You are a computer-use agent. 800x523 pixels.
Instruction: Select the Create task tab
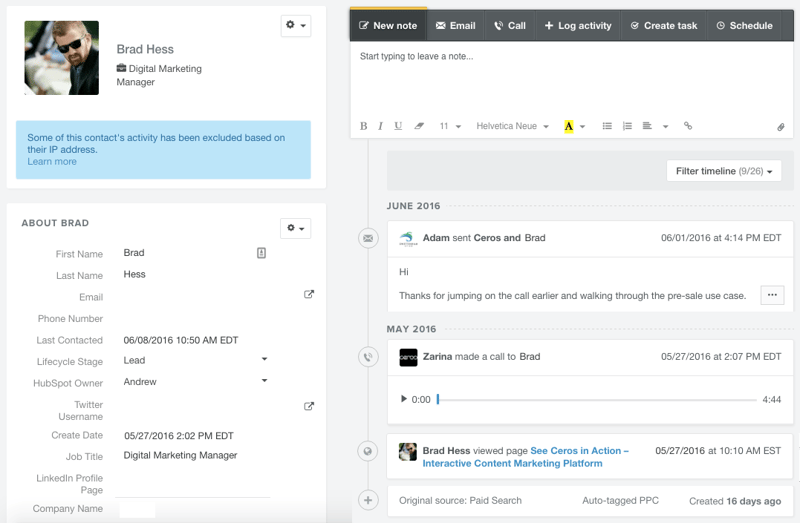[x=663, y=25]
